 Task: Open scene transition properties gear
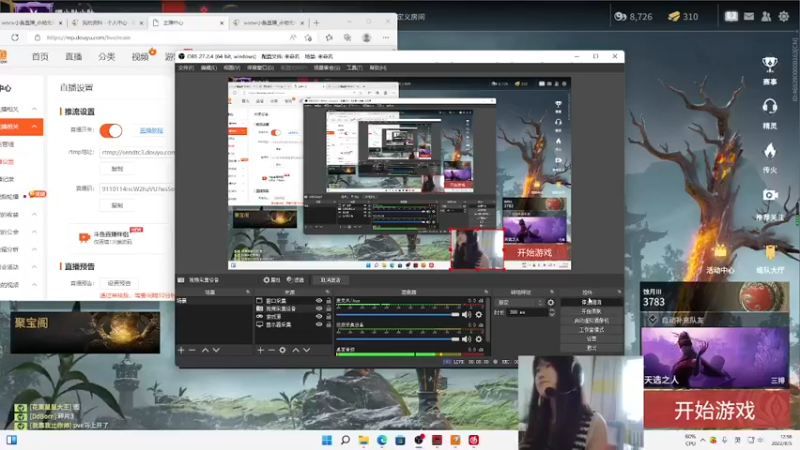551,303
